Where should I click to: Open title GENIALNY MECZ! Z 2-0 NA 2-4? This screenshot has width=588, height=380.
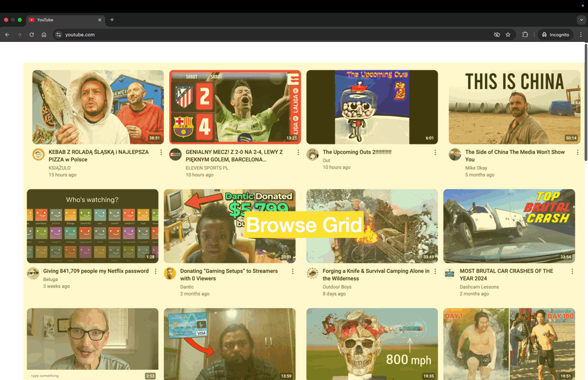[x=234, y=156]
